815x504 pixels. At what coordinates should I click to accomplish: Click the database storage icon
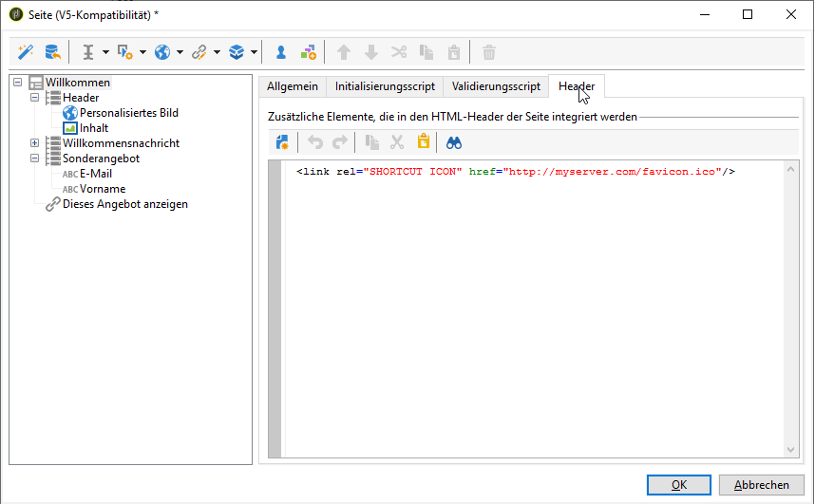click(x=52, y=52)
